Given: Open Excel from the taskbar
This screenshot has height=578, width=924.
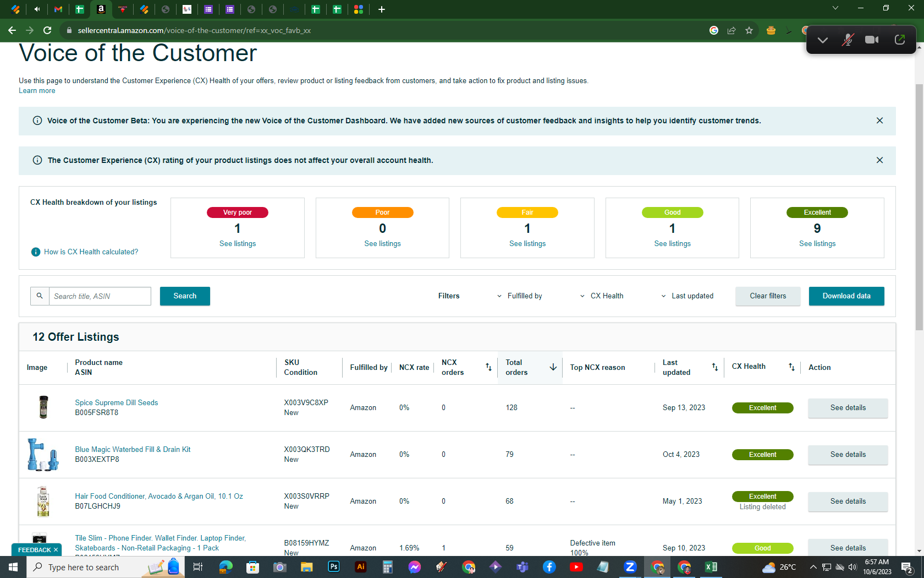Looking at the screenshot, I should 711,567.
